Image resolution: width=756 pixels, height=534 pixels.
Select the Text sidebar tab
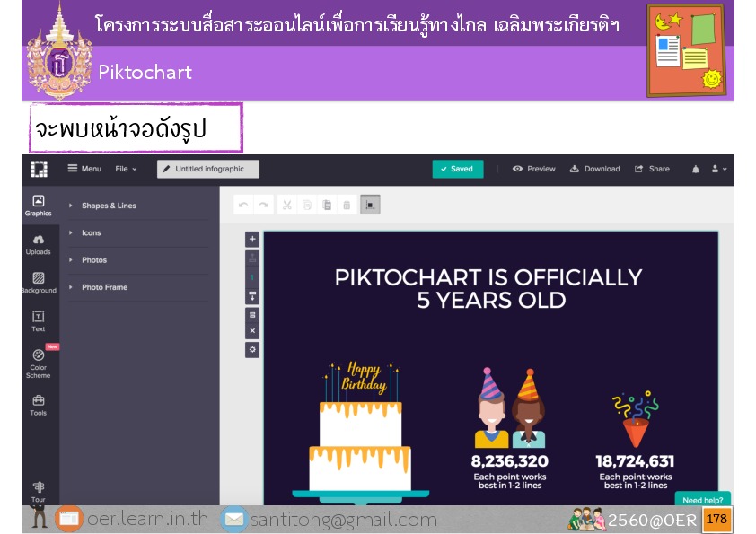pyautogui.click(x=38, y=321)
